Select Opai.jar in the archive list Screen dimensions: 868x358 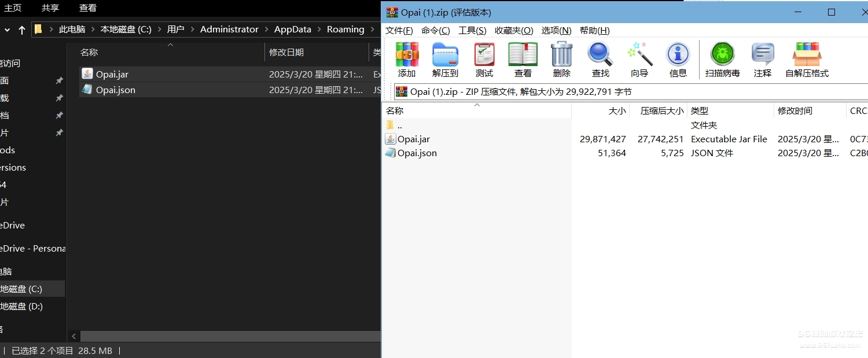(x=413, y=139)
